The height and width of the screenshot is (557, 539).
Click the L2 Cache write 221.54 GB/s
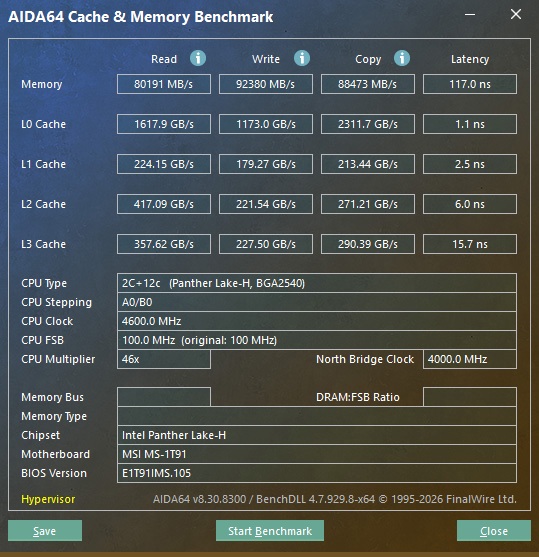tap(266, 204)
